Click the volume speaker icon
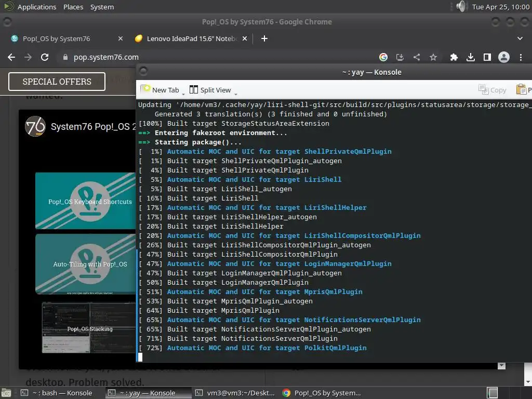The height and width of the screenshot is (399, 532). point(461,6)
